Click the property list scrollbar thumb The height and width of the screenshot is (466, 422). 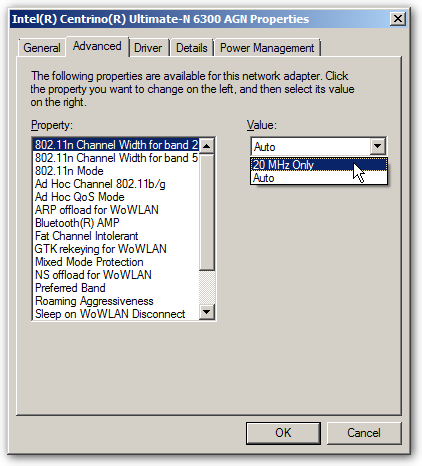click(207, 212)
